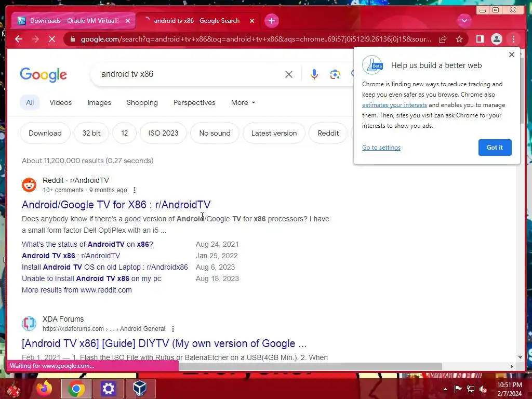Search by image with the Lens icon
Image resolution: width=532 pixels, height=399 pixels.
(x=335, y=74)
